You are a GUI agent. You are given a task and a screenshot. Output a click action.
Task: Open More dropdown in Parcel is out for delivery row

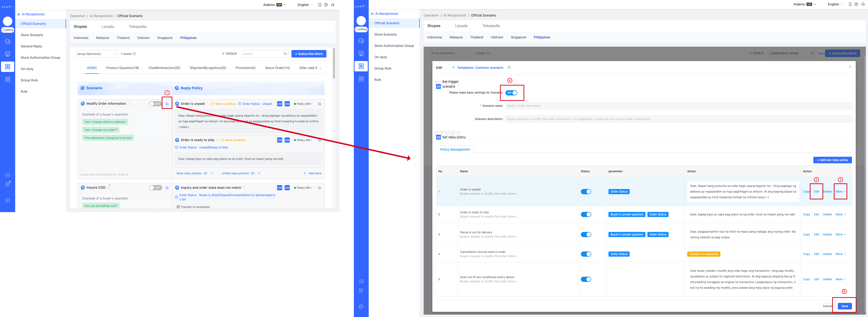click(841, 235)
